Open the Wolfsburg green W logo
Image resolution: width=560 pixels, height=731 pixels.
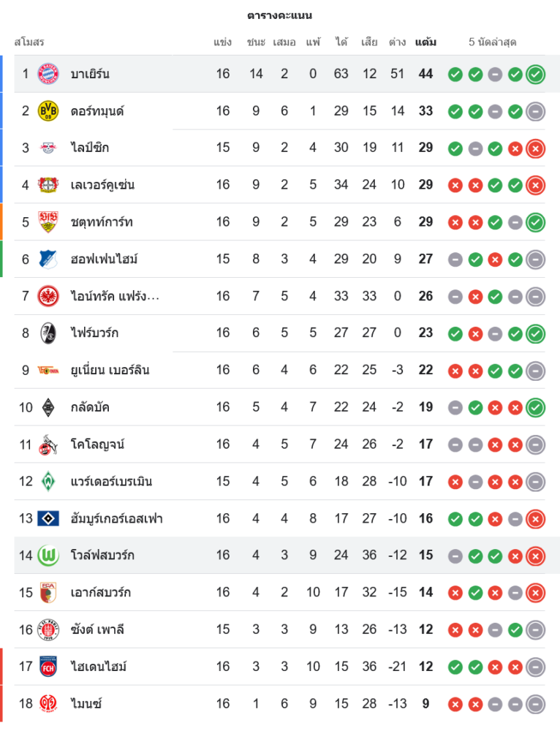pyautogui.click(x=48, y=556)
